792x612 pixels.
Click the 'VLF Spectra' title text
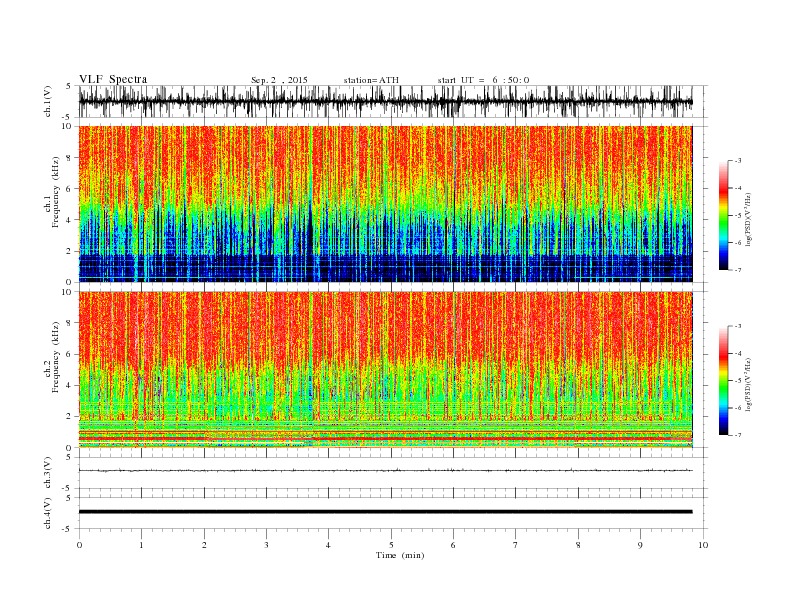pyautogui.click(x=113, y=79)
